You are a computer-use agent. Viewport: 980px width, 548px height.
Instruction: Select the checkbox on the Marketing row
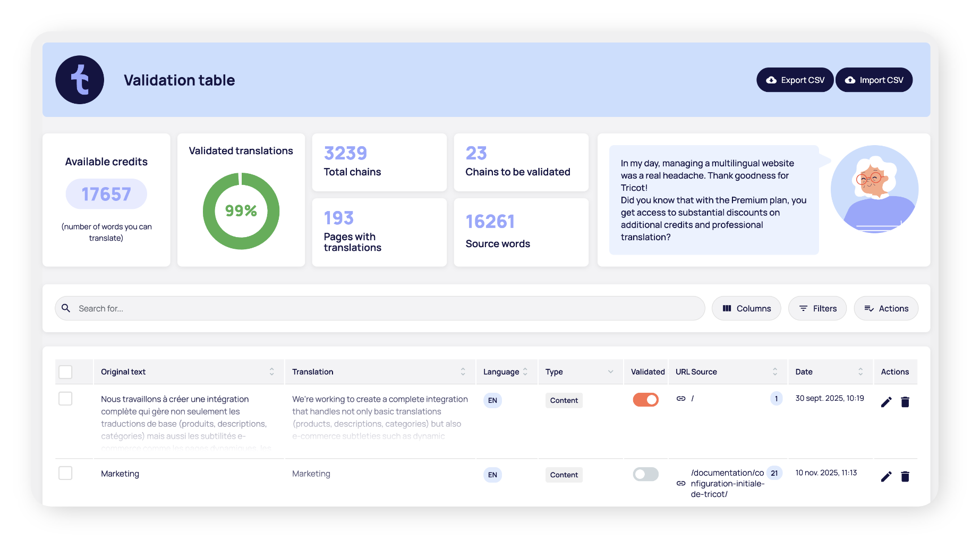click(65, 473)
